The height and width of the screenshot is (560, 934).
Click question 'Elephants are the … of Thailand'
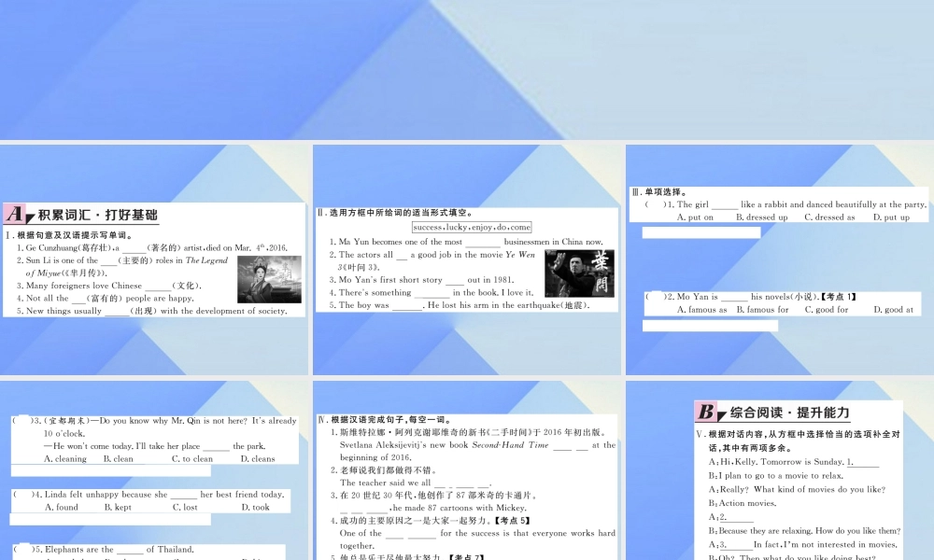pos(104,550)
